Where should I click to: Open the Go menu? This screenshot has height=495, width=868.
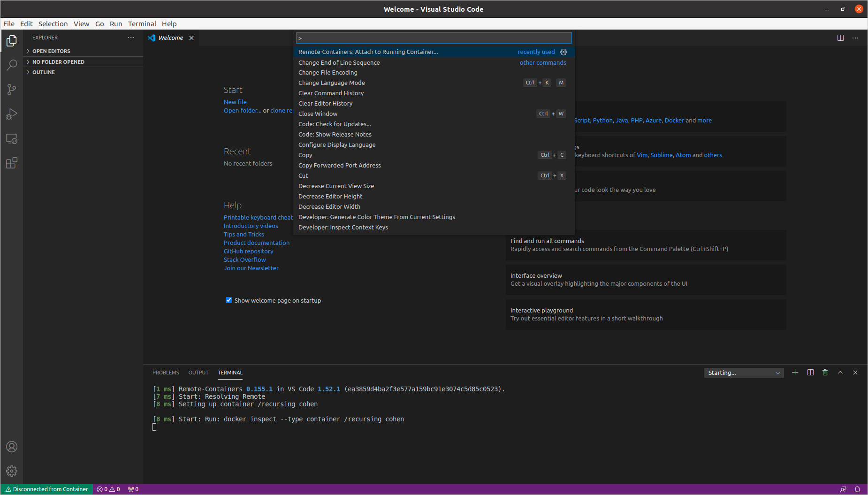tap(99, 24)
